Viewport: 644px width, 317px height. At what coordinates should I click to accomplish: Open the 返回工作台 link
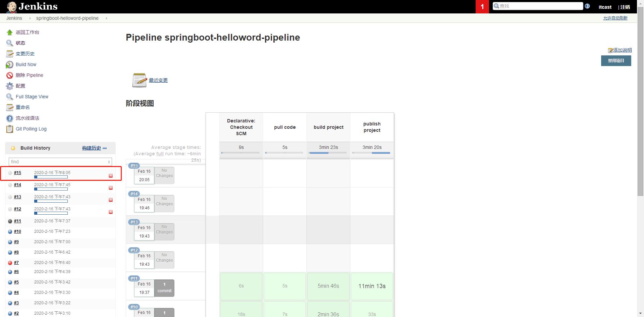tap(28, 33)
